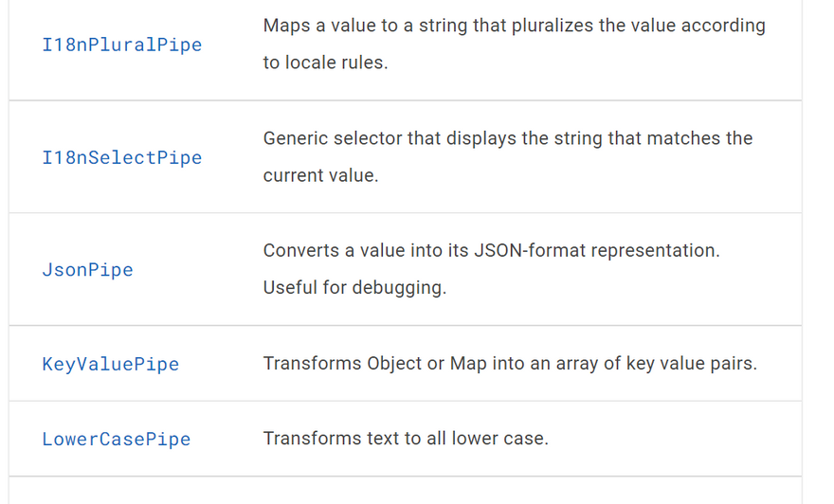834x504 pixels.
Task: Click the "Transforms text to all lower case." description
Action: coord(406,439)
